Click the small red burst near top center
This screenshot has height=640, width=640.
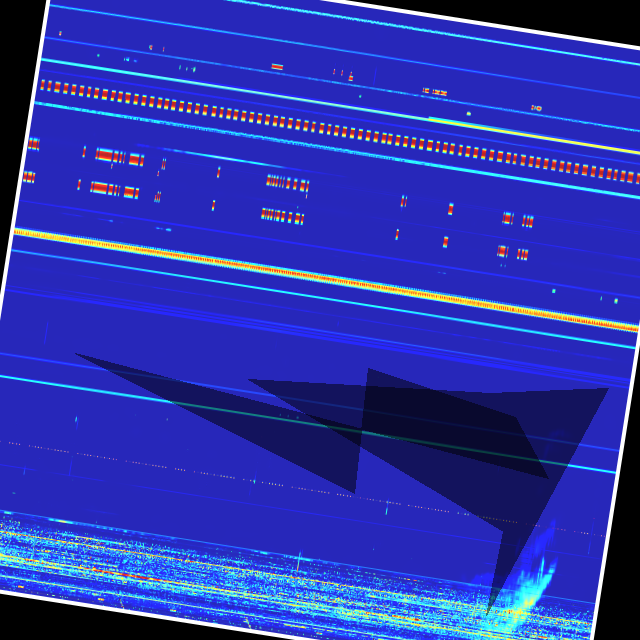(277, 67)
